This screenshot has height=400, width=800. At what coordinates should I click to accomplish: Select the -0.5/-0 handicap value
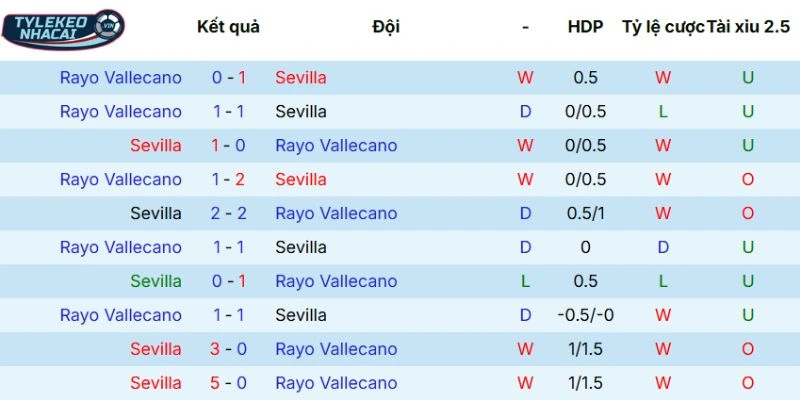coord(585,315)
